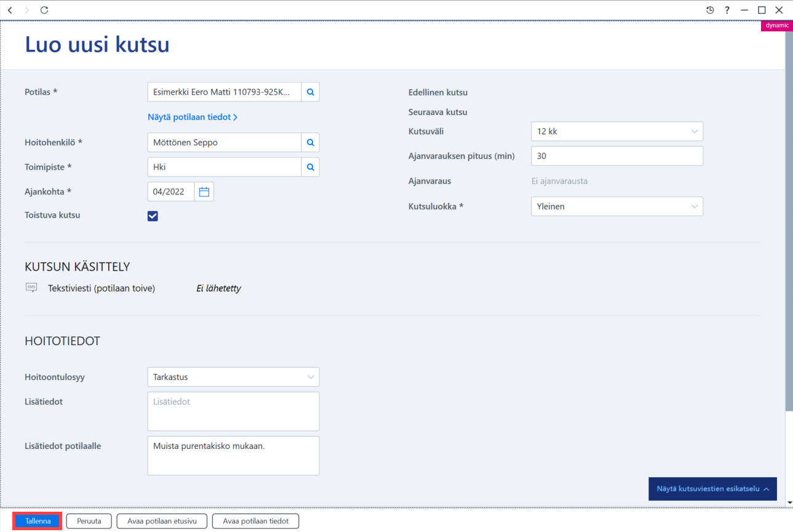Open the Kutsuluokka Yleinen dropdown
This screenshot has width=793, height=532.
pyautogui.click(x=616, y=207)
